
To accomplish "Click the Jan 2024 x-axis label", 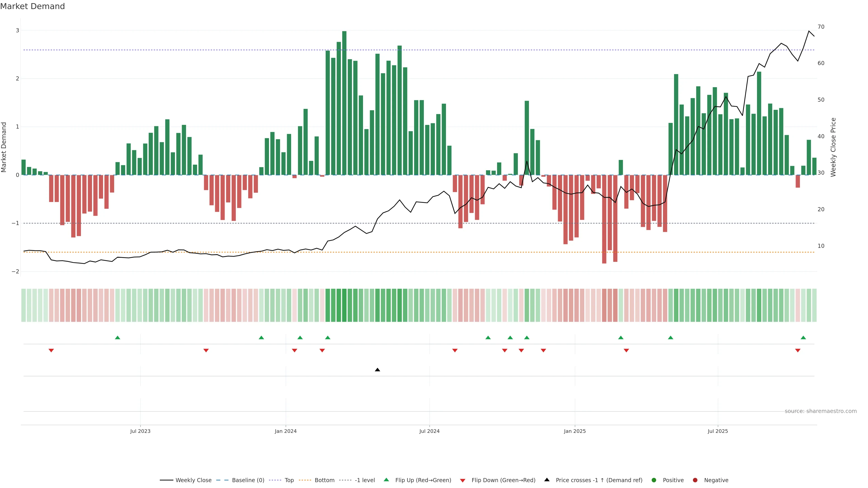I will (285, 431).
